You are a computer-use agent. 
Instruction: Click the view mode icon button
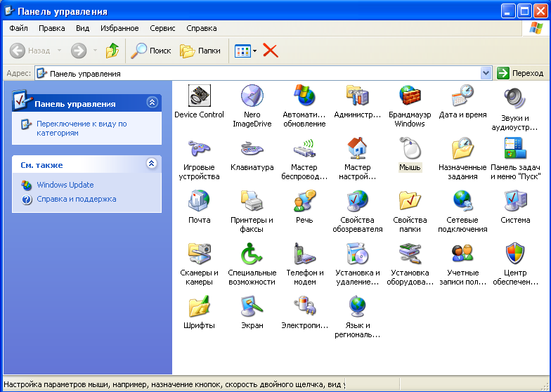pos(242,51)
